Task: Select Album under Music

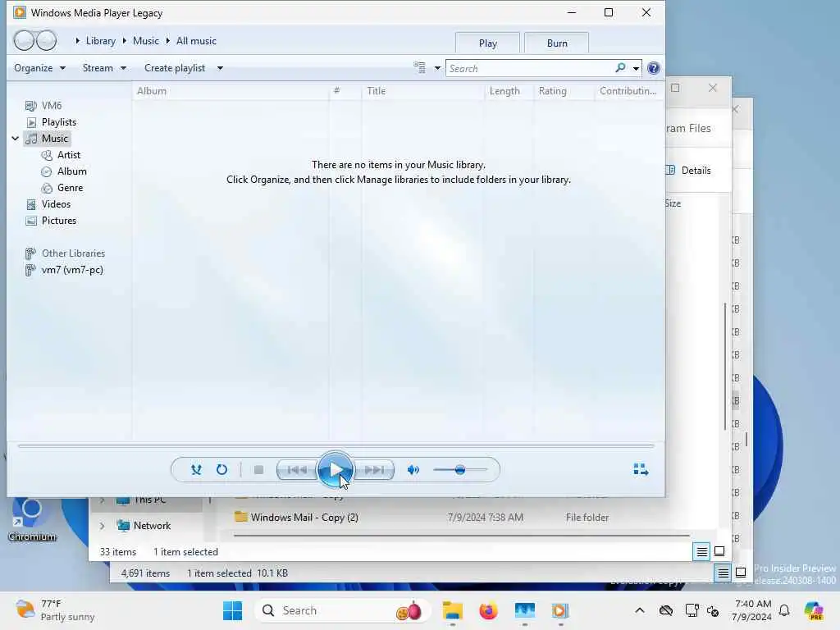Action: pyautogui.click(x=64, y=171)
